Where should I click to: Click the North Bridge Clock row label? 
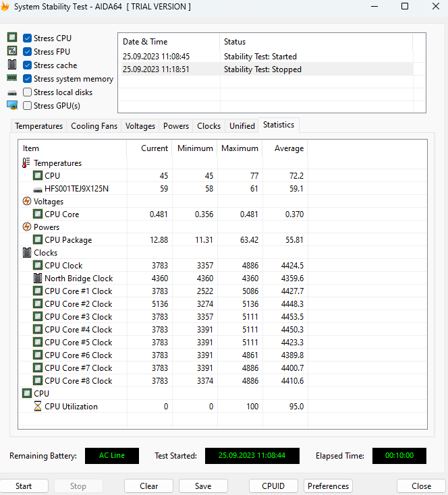click(x=79, y=278)
